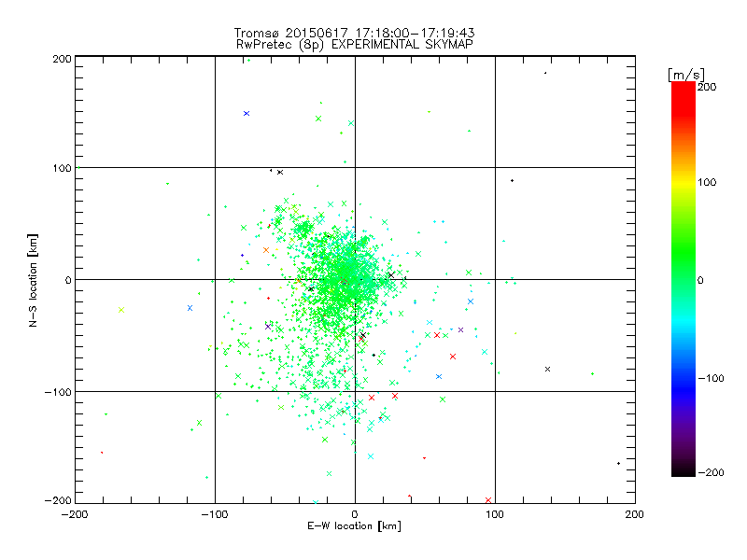Click the y-axis tick label "200"
The height and width of the screenshot is (560, 747).
62,59
